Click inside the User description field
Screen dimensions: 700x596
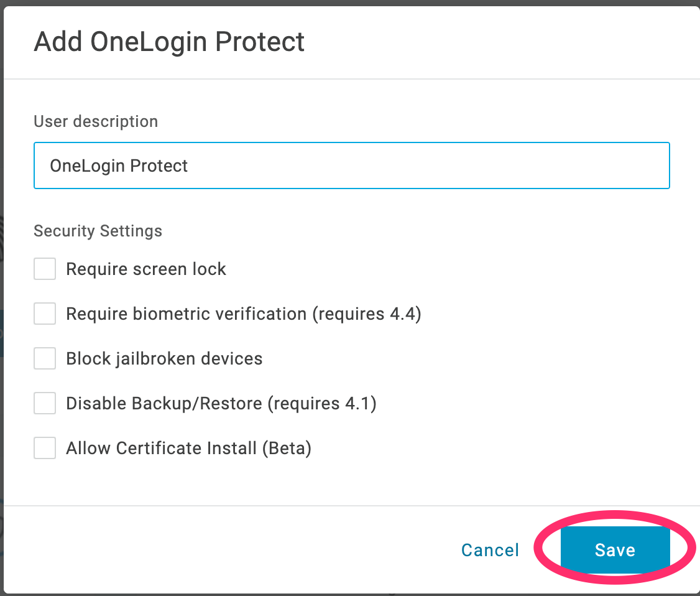351,165
